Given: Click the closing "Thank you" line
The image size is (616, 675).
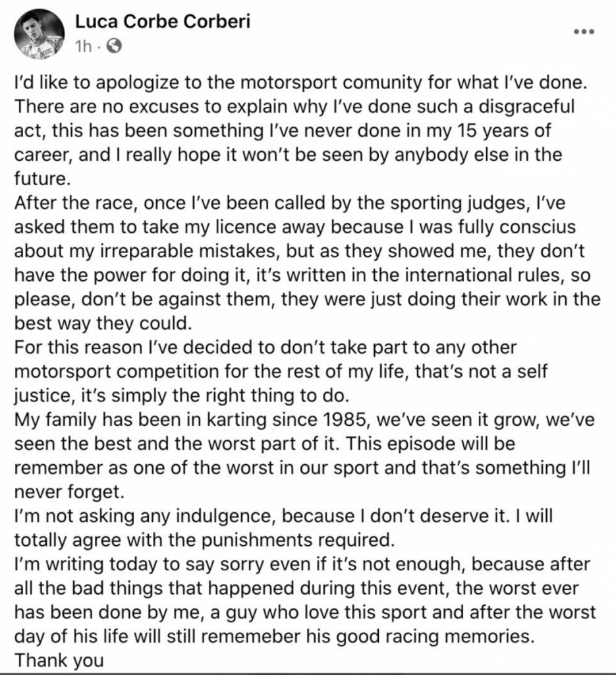Looking at the screenshot, I should click(x=59, y=660).
